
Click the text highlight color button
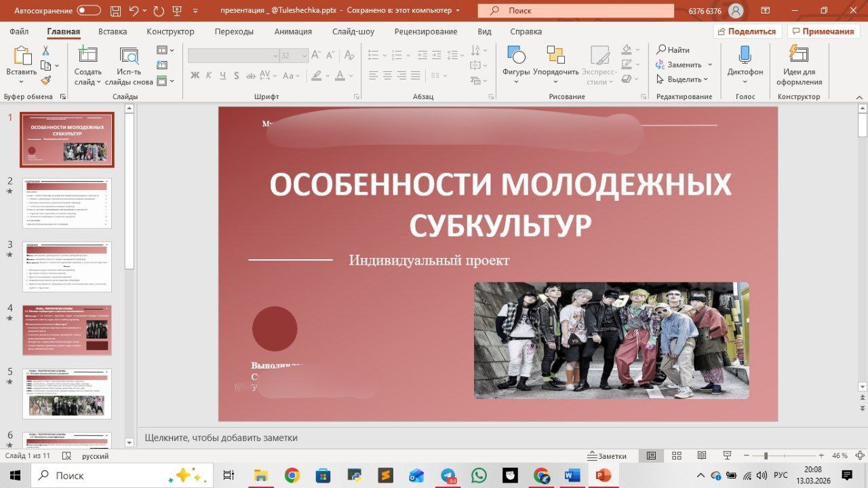(316, 75)
